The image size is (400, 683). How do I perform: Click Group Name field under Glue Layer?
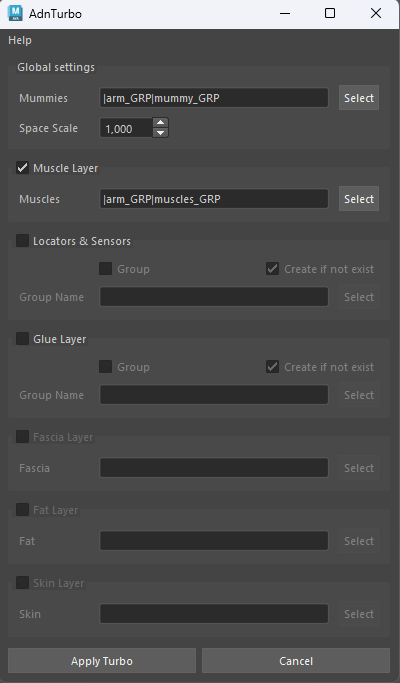click(x=214, y=395)
